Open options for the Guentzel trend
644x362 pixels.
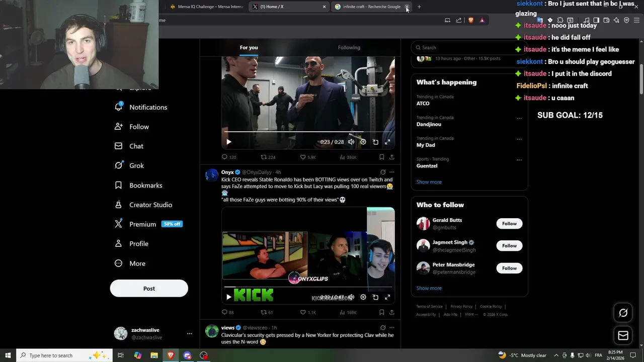tap(519, 160)
